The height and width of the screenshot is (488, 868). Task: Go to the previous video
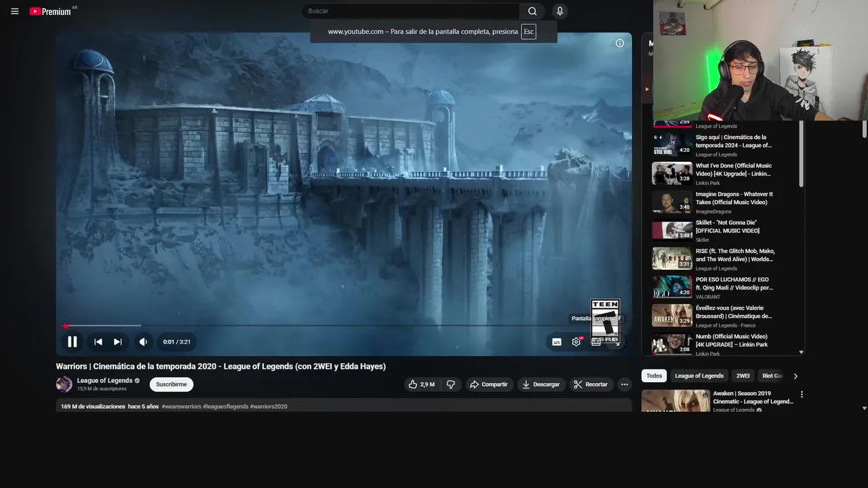tap(98, 342)
